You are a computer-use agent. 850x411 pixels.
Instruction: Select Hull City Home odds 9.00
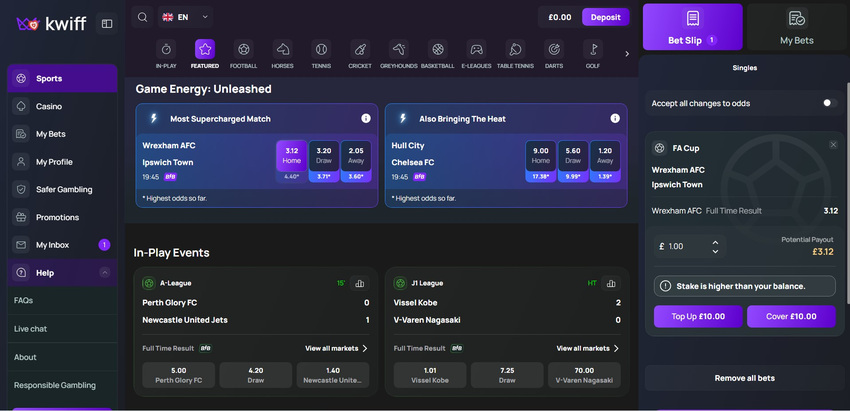click(x=540, y=156)
